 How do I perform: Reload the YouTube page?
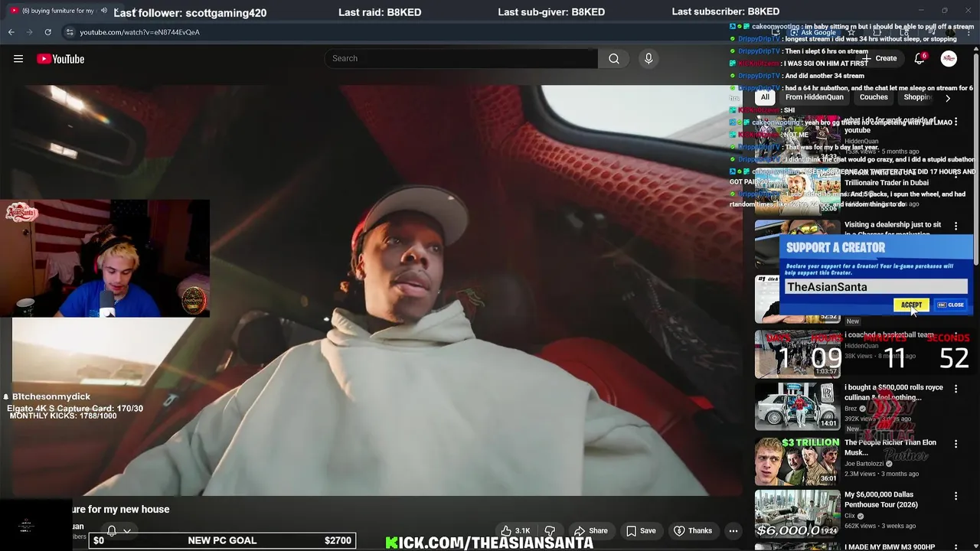point(47,32)
